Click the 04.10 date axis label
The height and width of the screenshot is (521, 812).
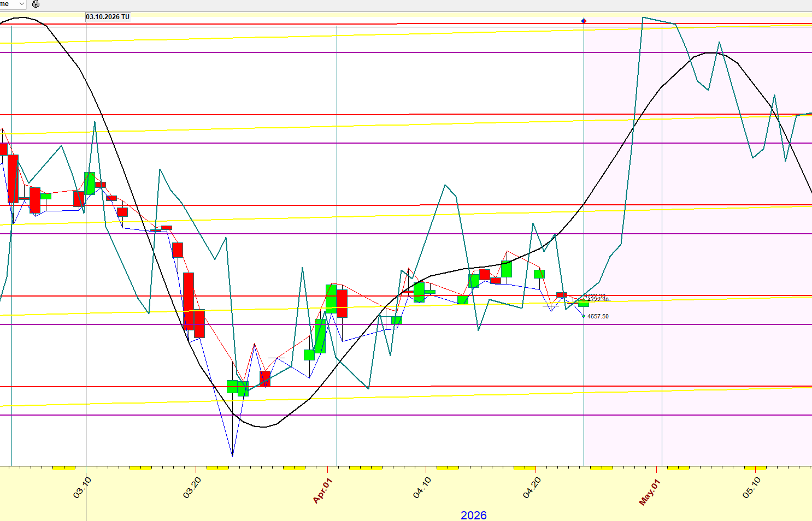point(422,488)
